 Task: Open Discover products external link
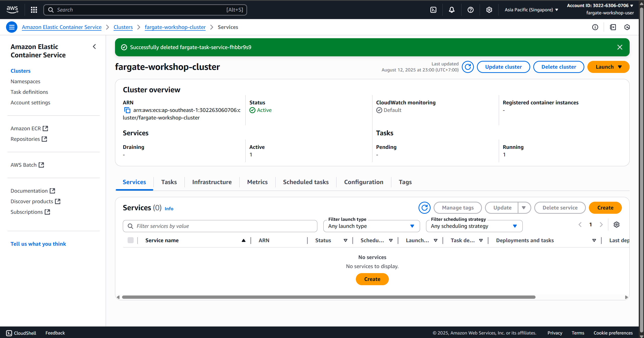click(35, 201)
